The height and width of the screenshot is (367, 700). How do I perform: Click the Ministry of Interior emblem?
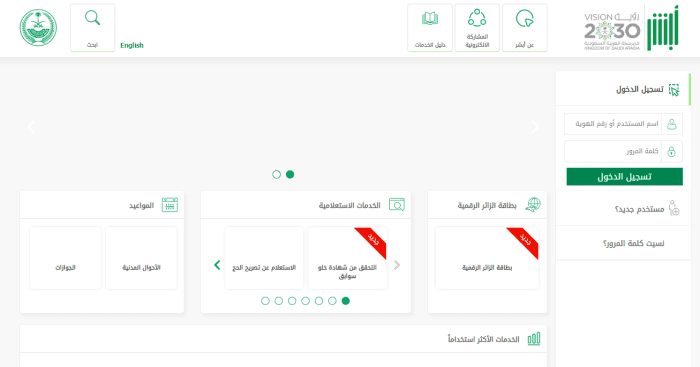(x=38, y=28)
